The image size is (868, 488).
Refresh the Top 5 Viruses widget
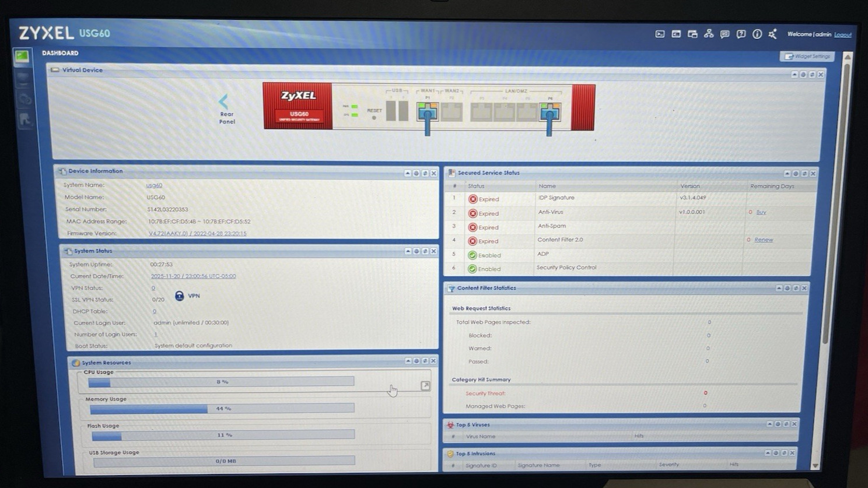(x=786, y=424)
